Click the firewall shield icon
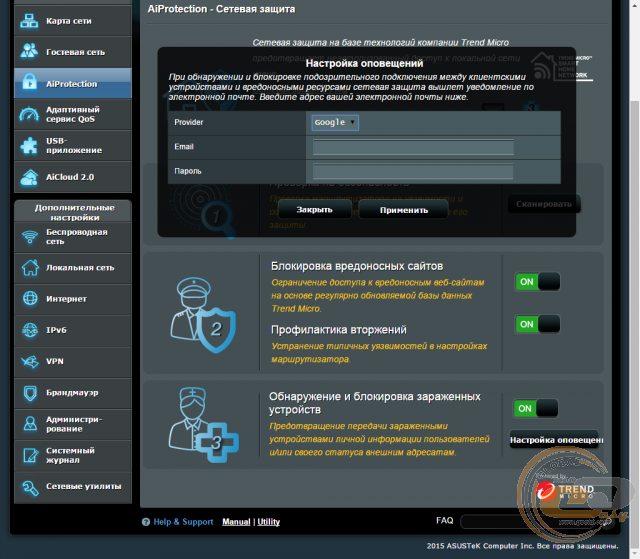Image resolution: width=640 pixels, height=559 pixels. [30, 393]
